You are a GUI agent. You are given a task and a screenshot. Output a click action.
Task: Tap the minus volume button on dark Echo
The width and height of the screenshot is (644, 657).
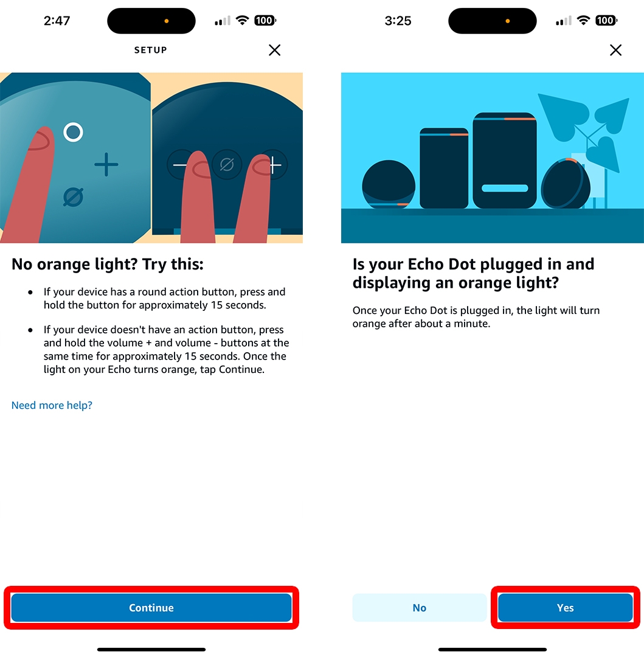(x=180, y=165)
